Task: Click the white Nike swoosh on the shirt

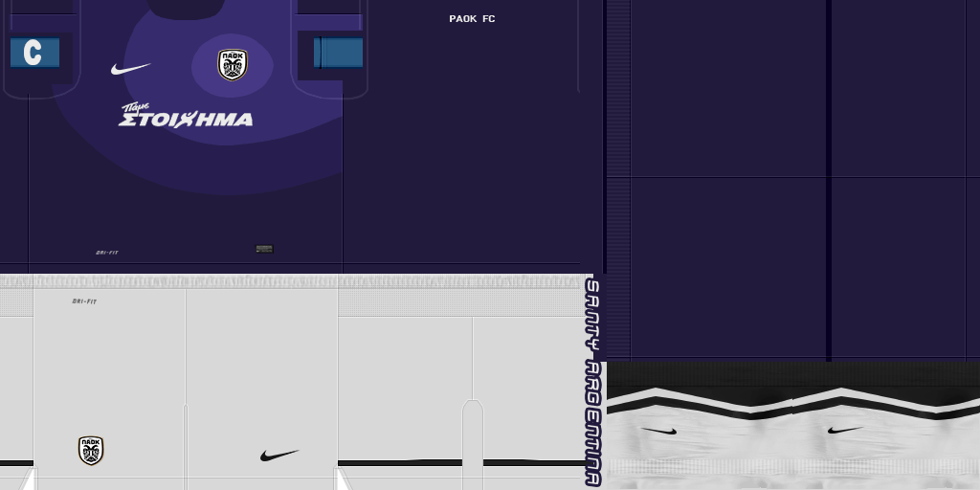Action: pyautogui.click(x=130, y=69)
